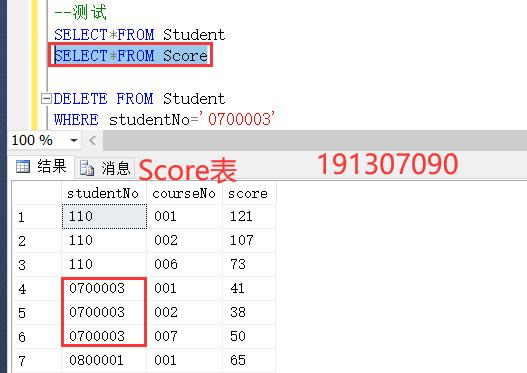Image resolution: width=527 pixels, height=373 pixels.
Task: Collapse the DELETE FROM Student statement
Action: pyautogui.click(x=46, y=98)
